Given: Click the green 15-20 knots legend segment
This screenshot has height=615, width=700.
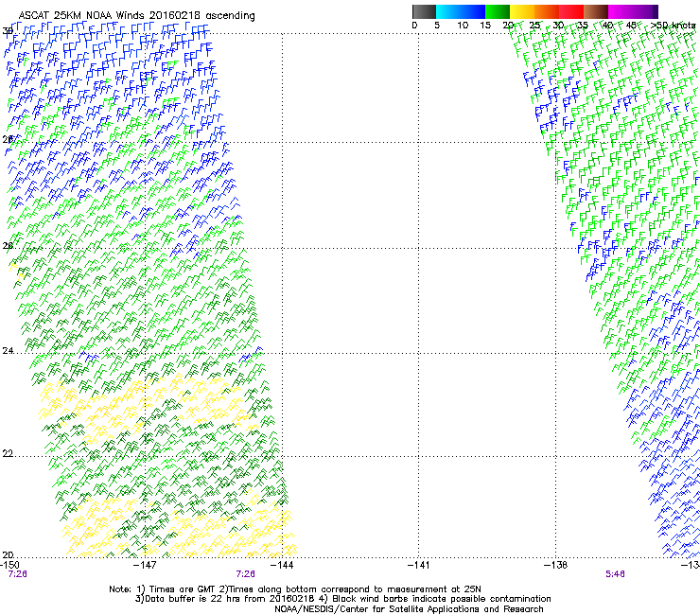Looking at the screenshot, I should [x=498, y=11].
